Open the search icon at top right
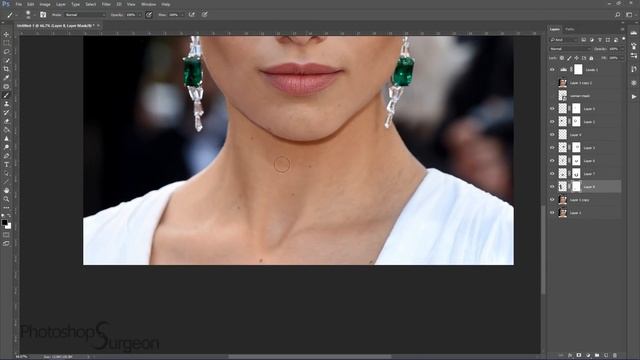The width and height of the screenshot is (640, 360). click(618, 15)
